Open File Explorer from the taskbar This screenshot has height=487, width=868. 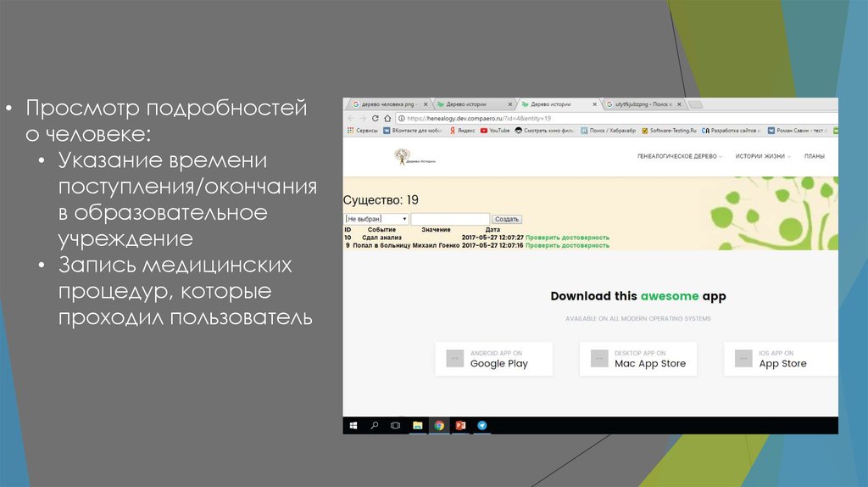pyautogui.click(x=417, y=426)
